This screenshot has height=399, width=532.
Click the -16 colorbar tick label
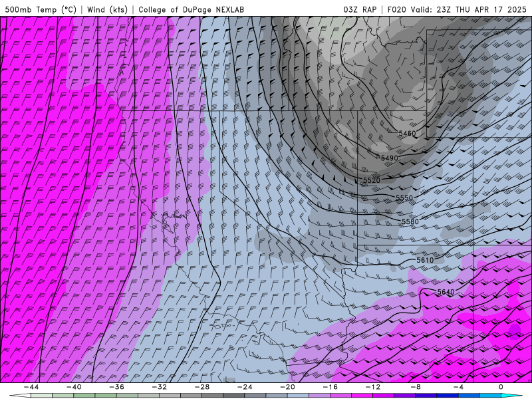(x=330, y=387)
